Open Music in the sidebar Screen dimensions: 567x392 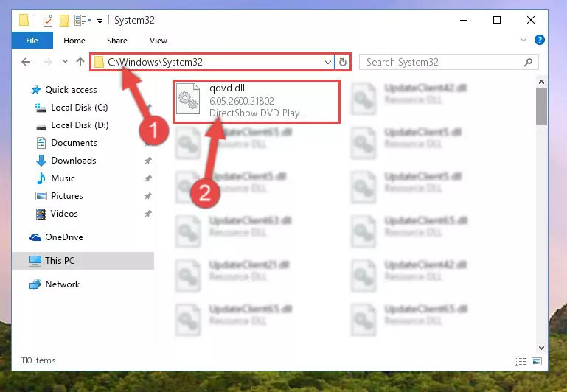click(63, 178)
